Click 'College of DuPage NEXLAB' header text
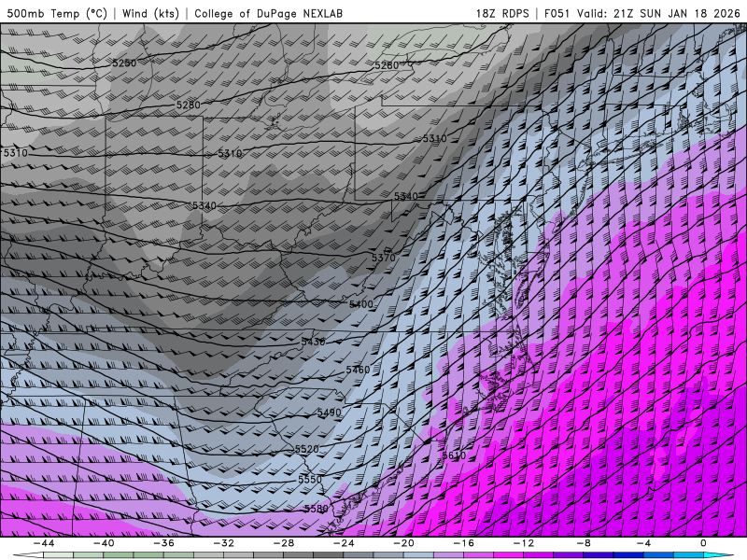This screenshot has width=747, height=560. pyautogui.click(x=268, y=13)
